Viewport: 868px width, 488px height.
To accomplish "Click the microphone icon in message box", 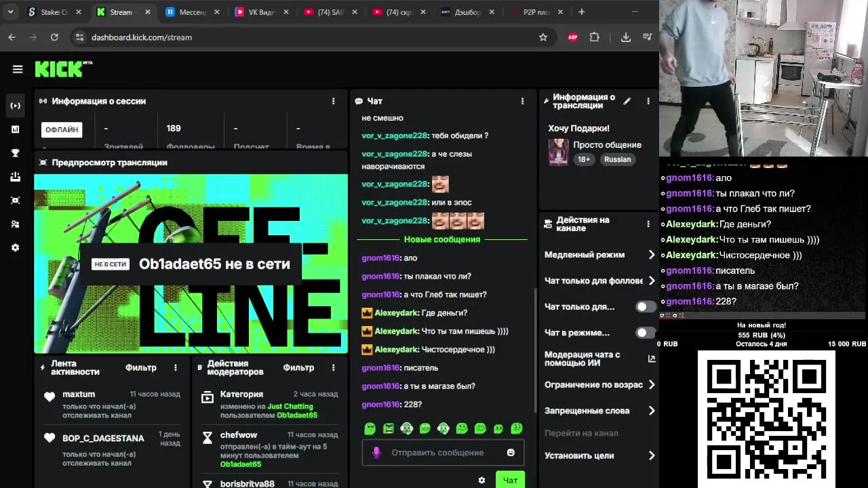I will [376, 453].
